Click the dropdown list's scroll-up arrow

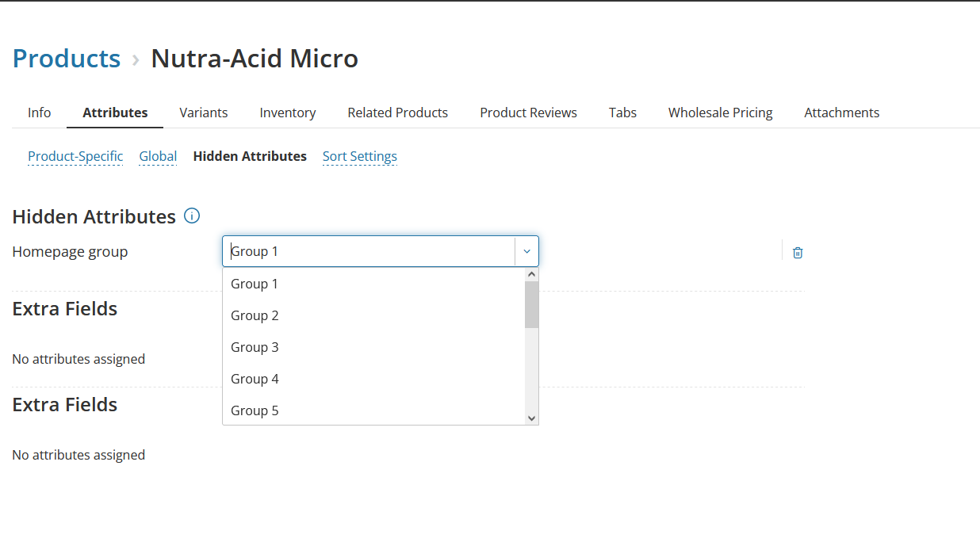[531, 274]
